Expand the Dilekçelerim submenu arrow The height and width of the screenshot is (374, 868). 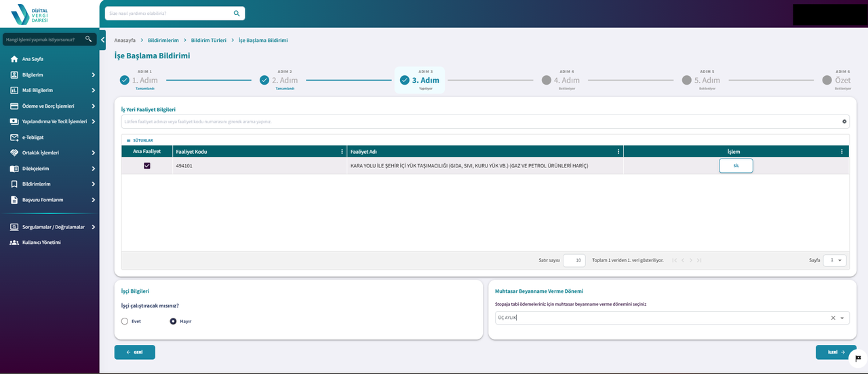coord(93,168)
